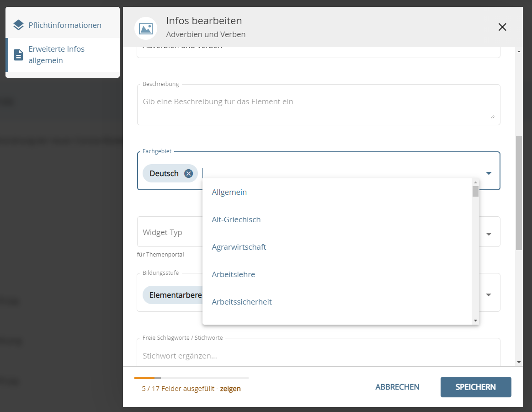Image resolution: width=532 pixels, height=412 pixels.
Task: Choose Arbeitslehre in the dropdown list
Action: (x=337, y=274)
